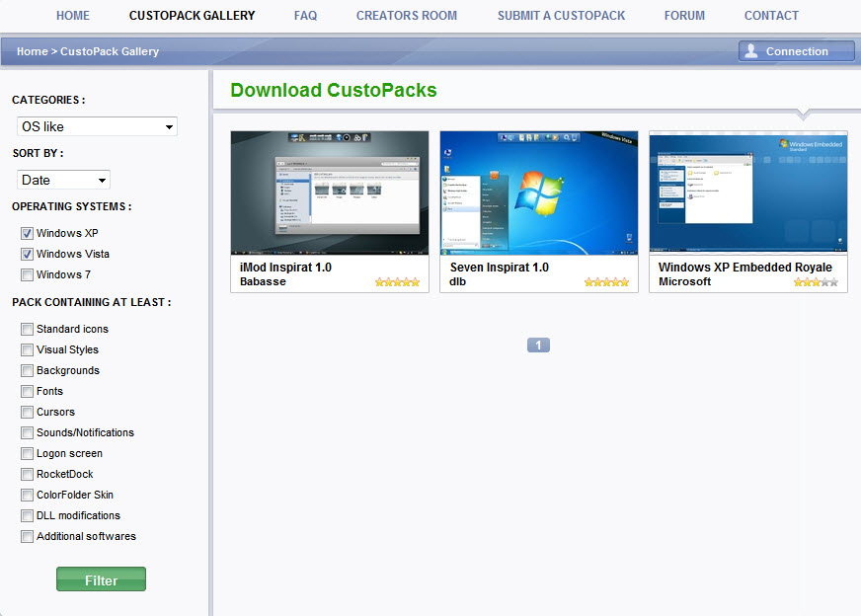This screenshot has width=861, height=616.
Task: Click the Home breadcrumb link
Action: click(x=32, y=51)
